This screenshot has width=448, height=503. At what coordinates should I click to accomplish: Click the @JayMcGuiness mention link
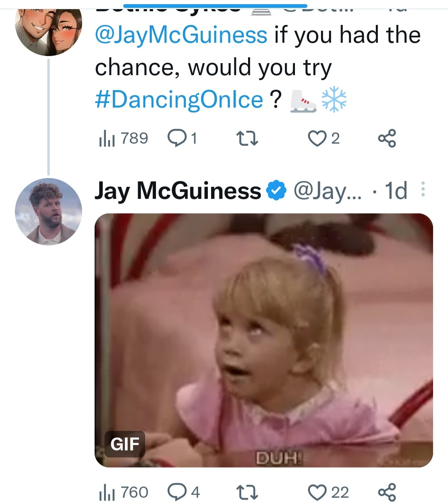181,35
